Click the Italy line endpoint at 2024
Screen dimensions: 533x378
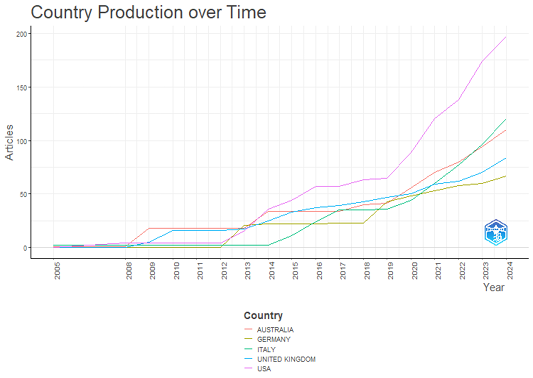coord(506,119)
